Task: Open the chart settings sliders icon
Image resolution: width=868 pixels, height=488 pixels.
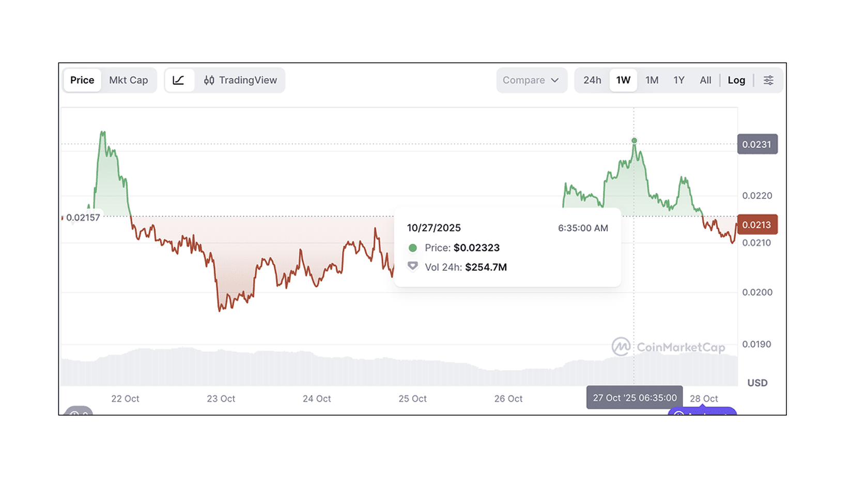Action: pyautogui.click(x=769, y=80)
